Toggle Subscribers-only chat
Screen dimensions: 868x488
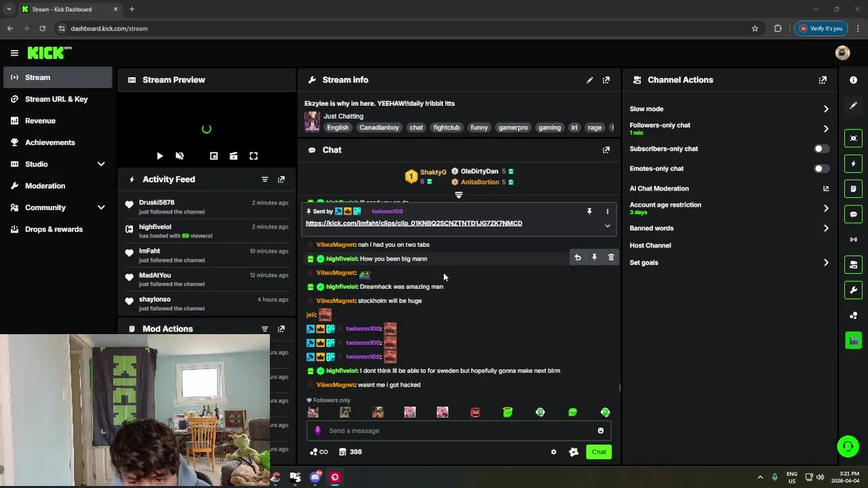click(821, 148)
